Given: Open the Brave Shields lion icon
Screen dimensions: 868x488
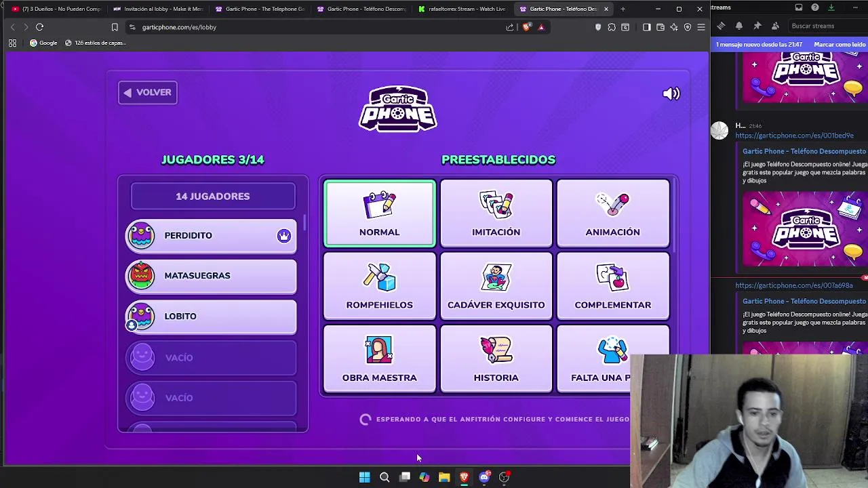Looking at the screenshot, I should coord(526,27).
